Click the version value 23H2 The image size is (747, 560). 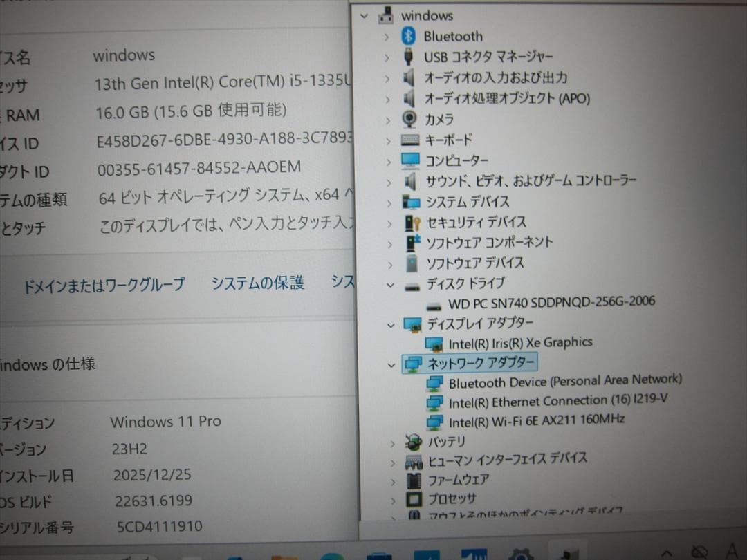pos(129,449)
